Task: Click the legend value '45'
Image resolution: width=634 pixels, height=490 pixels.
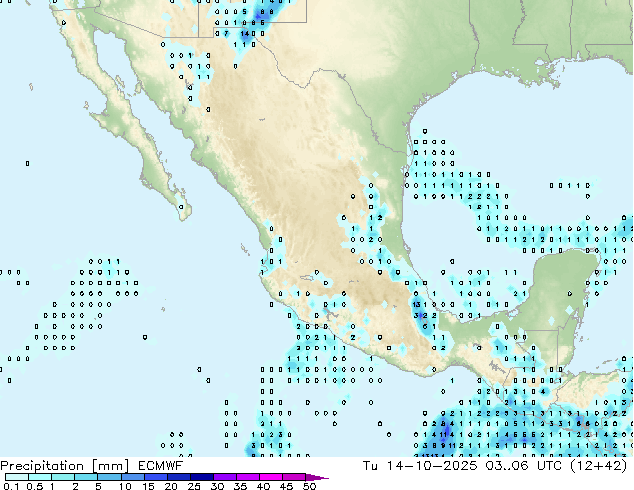Action: 286,486
